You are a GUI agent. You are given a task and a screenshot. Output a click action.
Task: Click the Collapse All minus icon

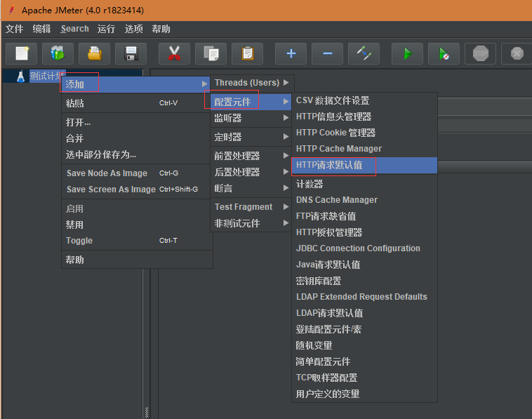point(327,53)
